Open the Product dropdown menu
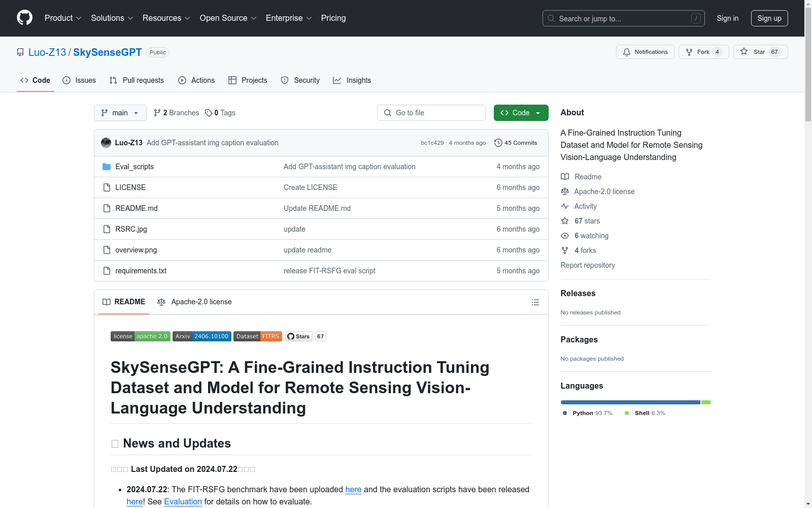 point(63,18)
